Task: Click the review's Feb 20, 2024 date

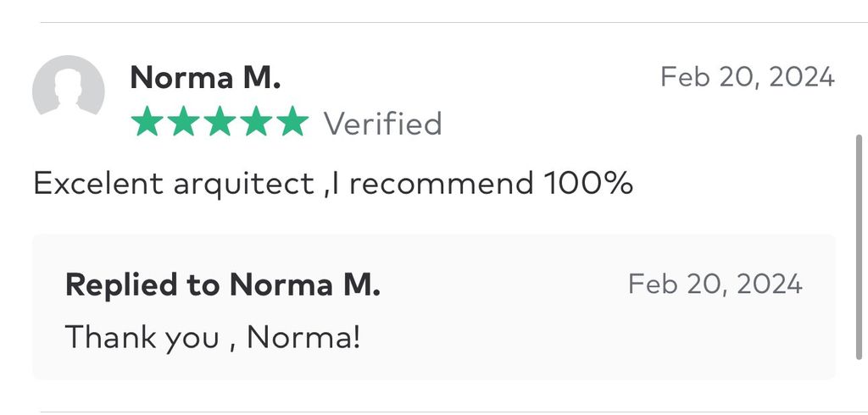Action: click(x=747, y=77)
